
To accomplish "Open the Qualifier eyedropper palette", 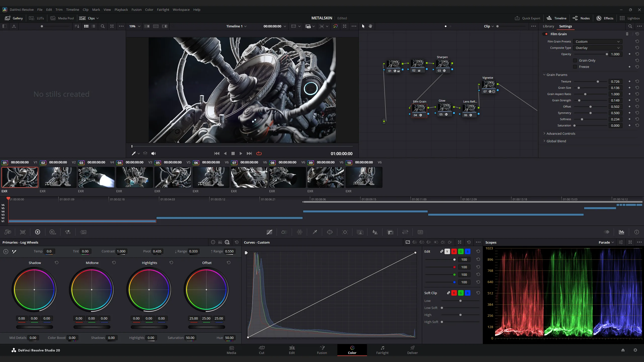I will 315,232.
